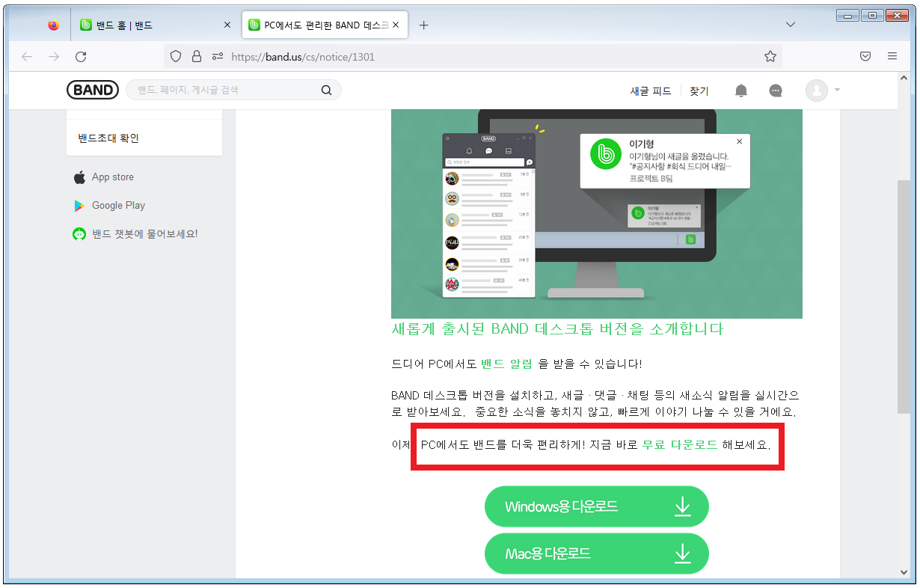Open the App store link

click(113, 177)
